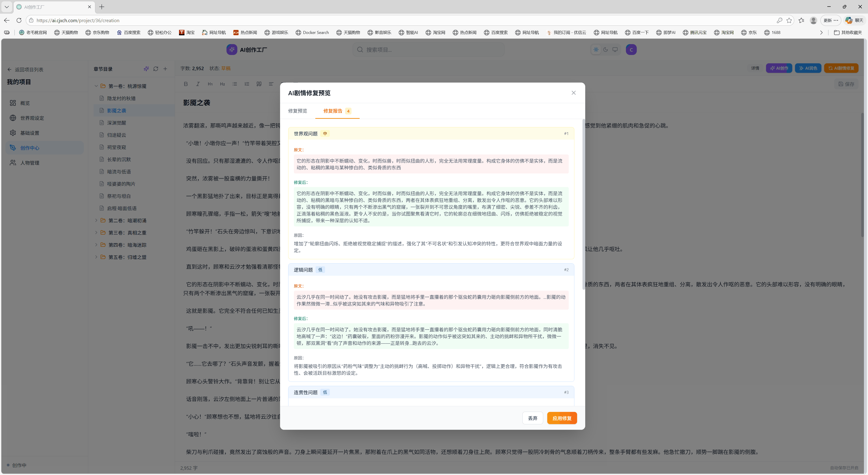The height and width of the screenshot is (475, 868).
Task: Open chapter 哑婆婆的陶片
Action: point(134,184)
